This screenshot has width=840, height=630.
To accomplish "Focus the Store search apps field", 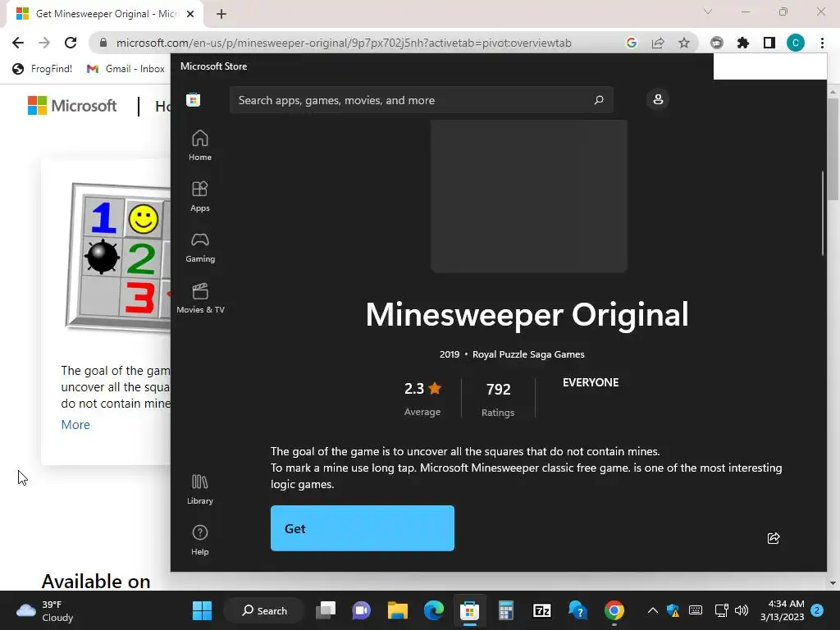I will tap(421, 100).
